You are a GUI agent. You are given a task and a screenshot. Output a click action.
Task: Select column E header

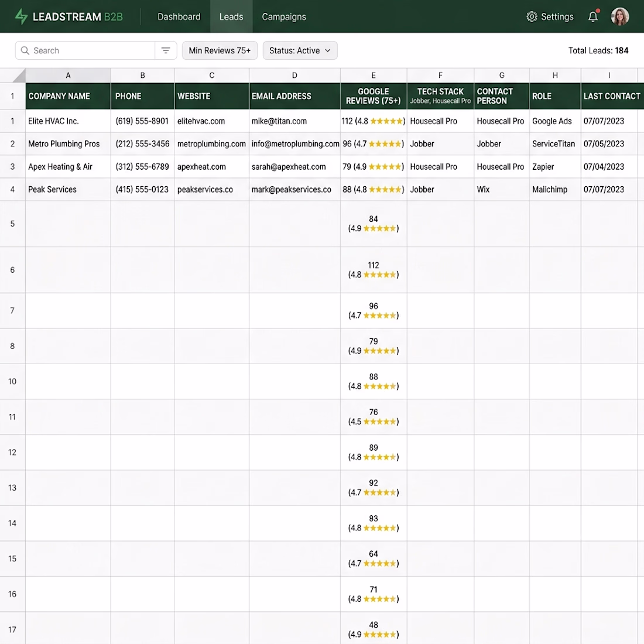click(374, 76)
